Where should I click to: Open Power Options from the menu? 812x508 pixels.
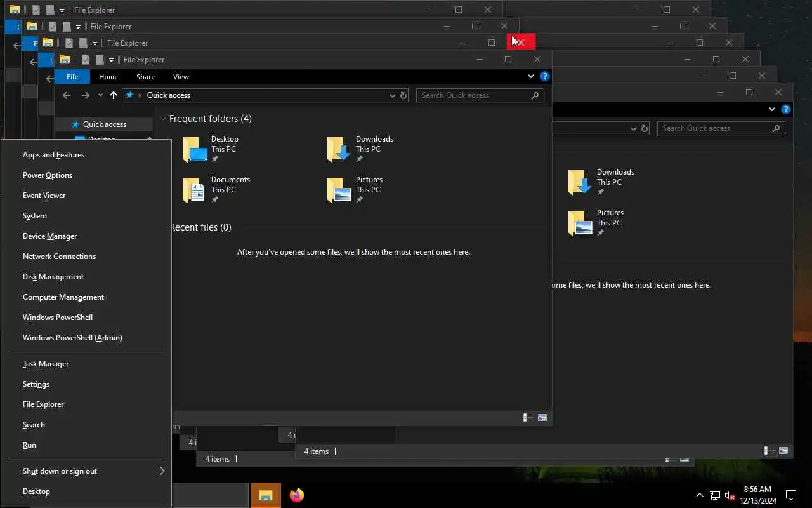[x=86, y=175]
